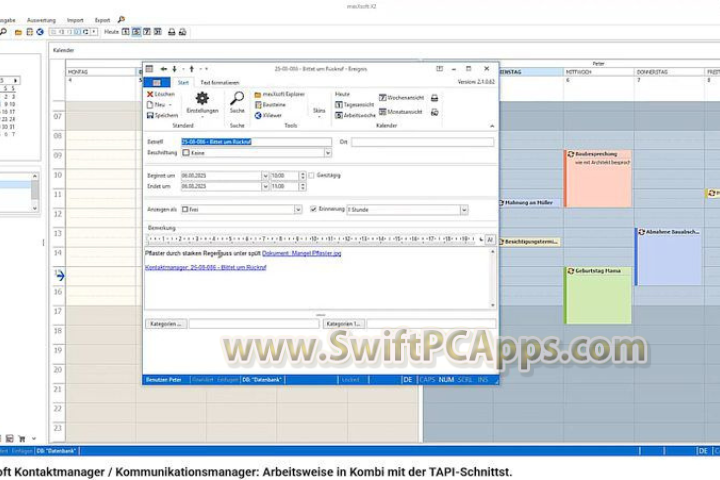This screenshot has height=480, width=720.
Task: Open Einstellungen gear in the ribbon
Action: [202, 103]
